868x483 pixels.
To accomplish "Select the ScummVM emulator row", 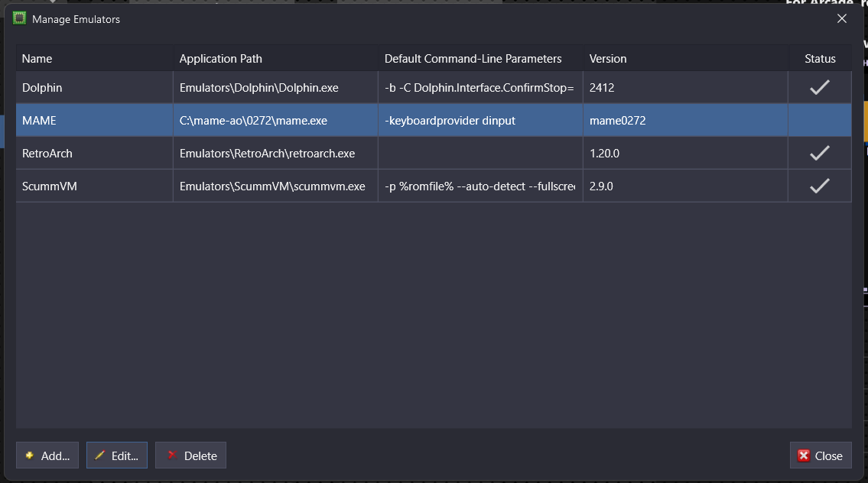I will [434, 186].
